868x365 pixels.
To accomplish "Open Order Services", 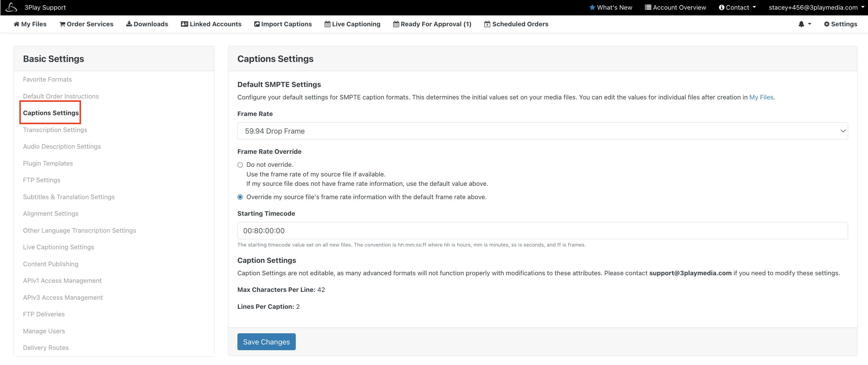I will pos(86,24).
